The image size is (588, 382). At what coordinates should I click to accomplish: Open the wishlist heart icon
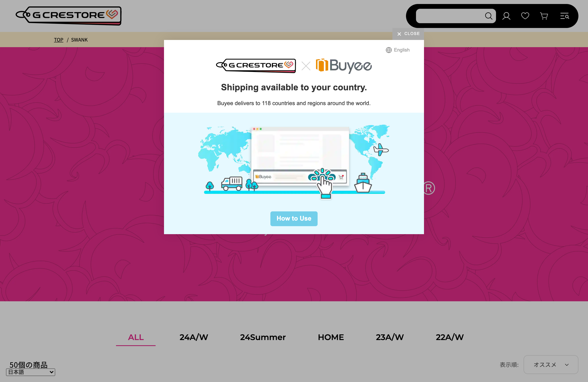(x=525, y=16)
